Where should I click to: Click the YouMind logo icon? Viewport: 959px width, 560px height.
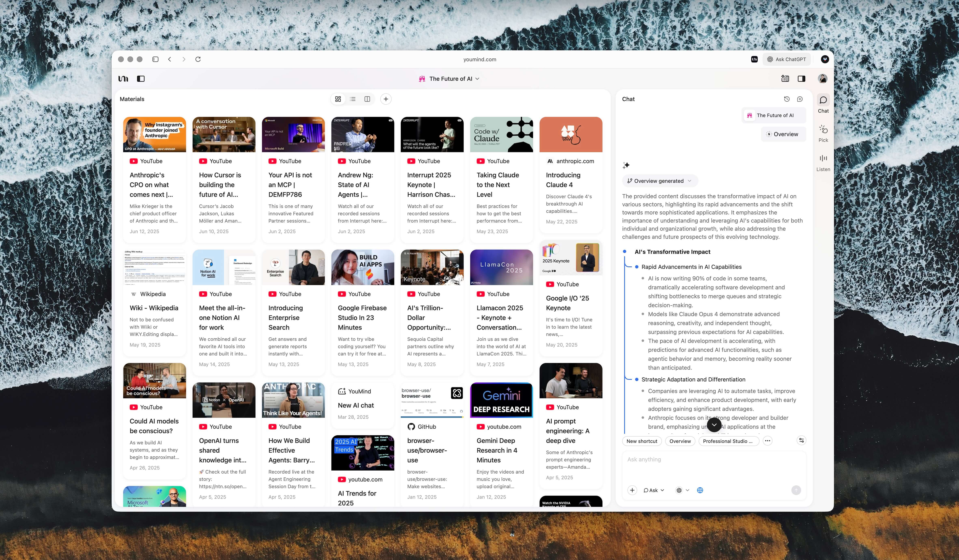coord(123,79)
